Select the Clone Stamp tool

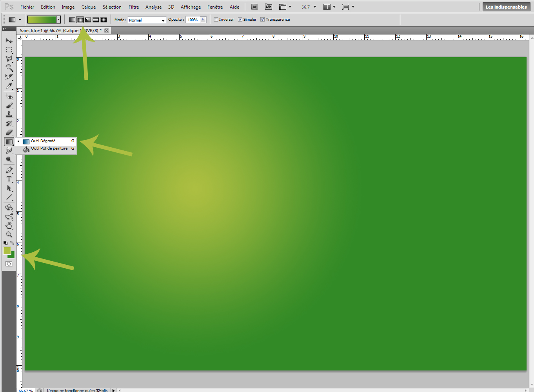pos(9,114)
